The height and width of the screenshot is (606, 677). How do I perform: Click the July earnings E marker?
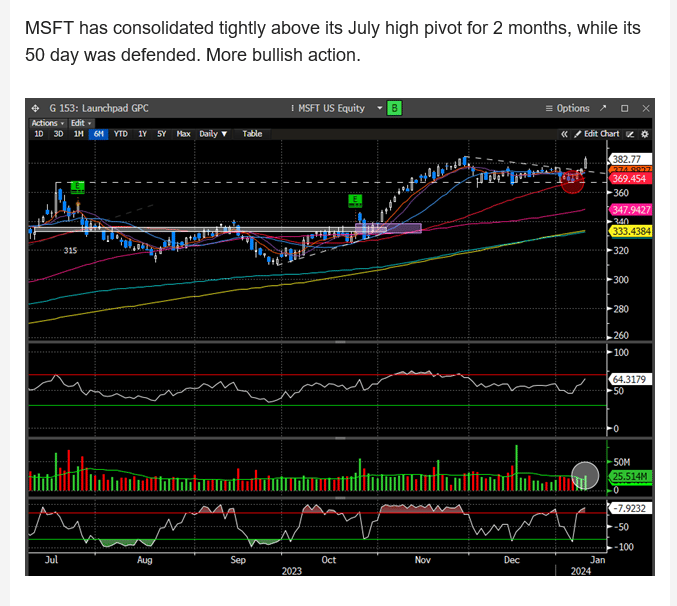tap(77, 187)
